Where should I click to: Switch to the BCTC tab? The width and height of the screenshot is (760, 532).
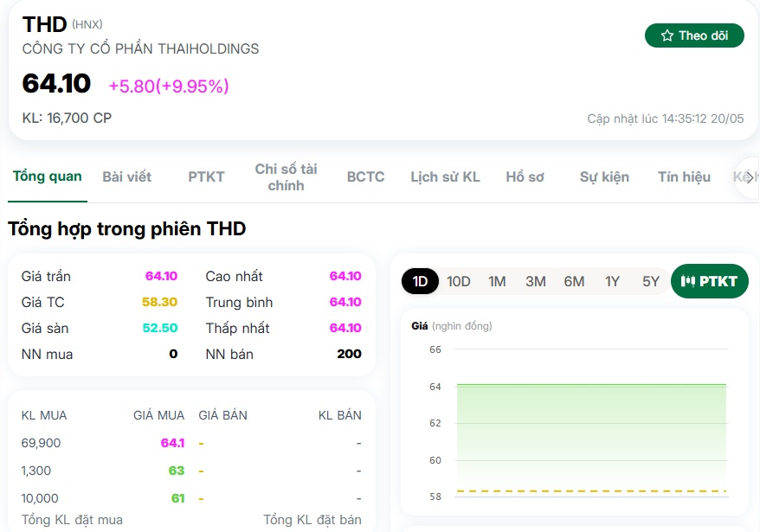pos(365,176)
